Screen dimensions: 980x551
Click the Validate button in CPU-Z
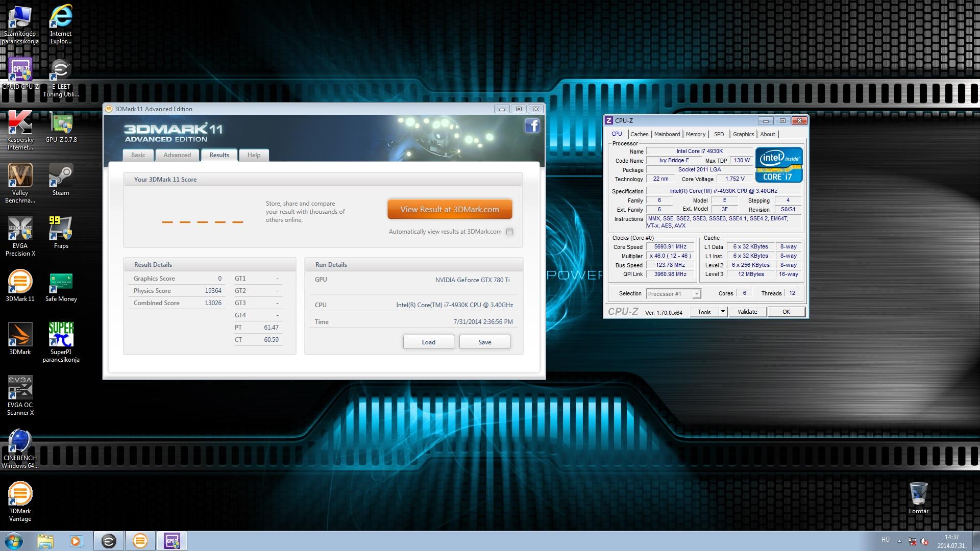click(747, 312)
